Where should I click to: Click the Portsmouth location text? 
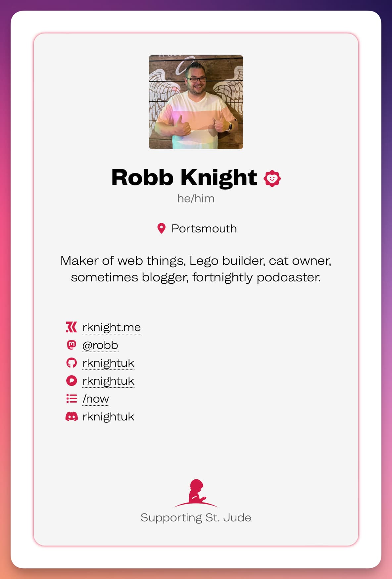click(x=204, y=228)
